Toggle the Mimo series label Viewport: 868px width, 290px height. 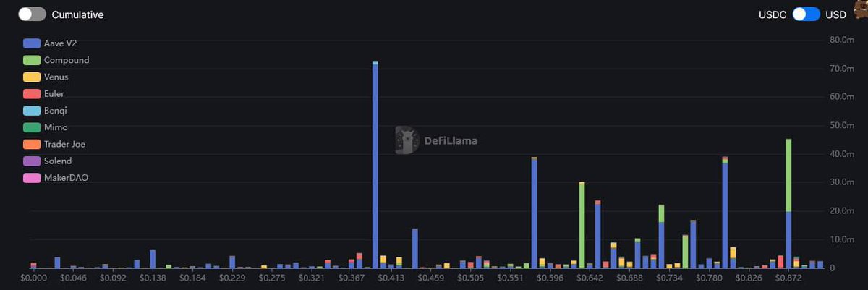(56, 127)
